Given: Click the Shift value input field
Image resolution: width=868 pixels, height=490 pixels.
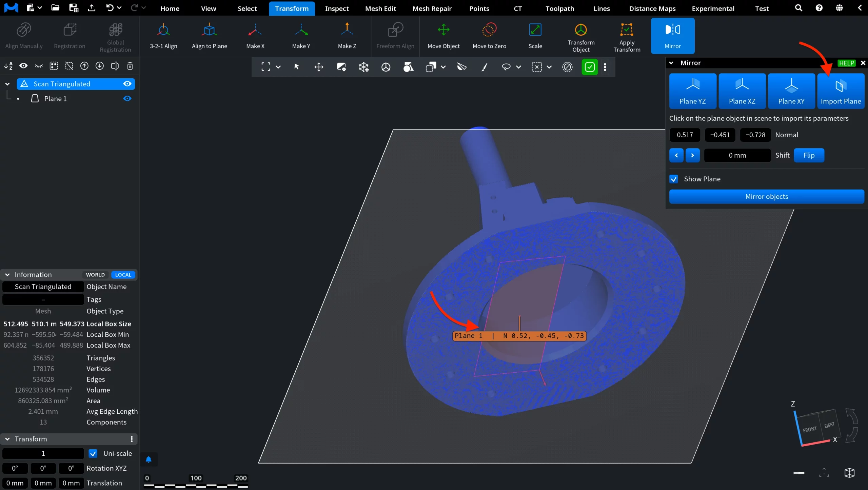Looking at the screenshot, I should pos(737,155).
